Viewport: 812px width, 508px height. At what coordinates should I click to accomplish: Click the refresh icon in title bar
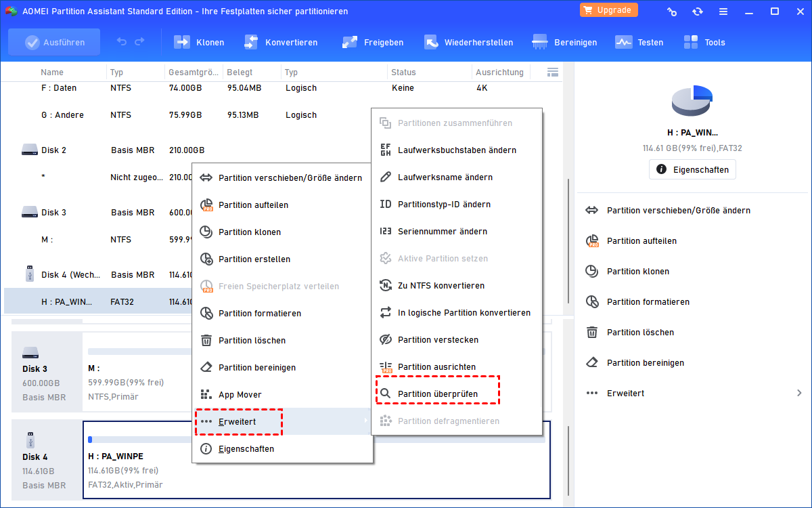pos(698,12)
